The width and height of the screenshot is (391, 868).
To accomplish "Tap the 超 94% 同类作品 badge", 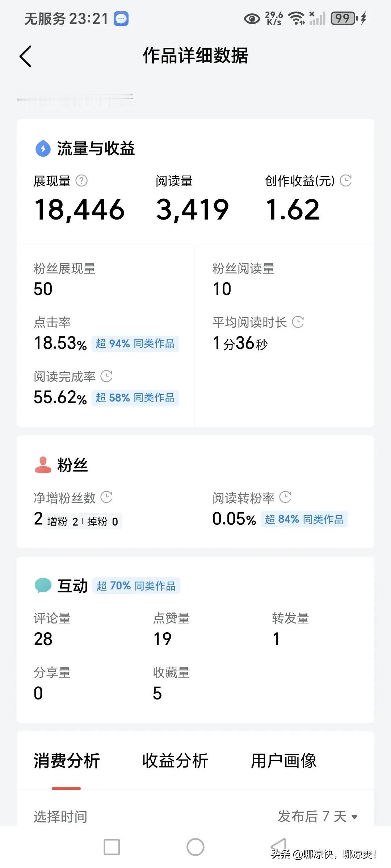I will (135, 343).
